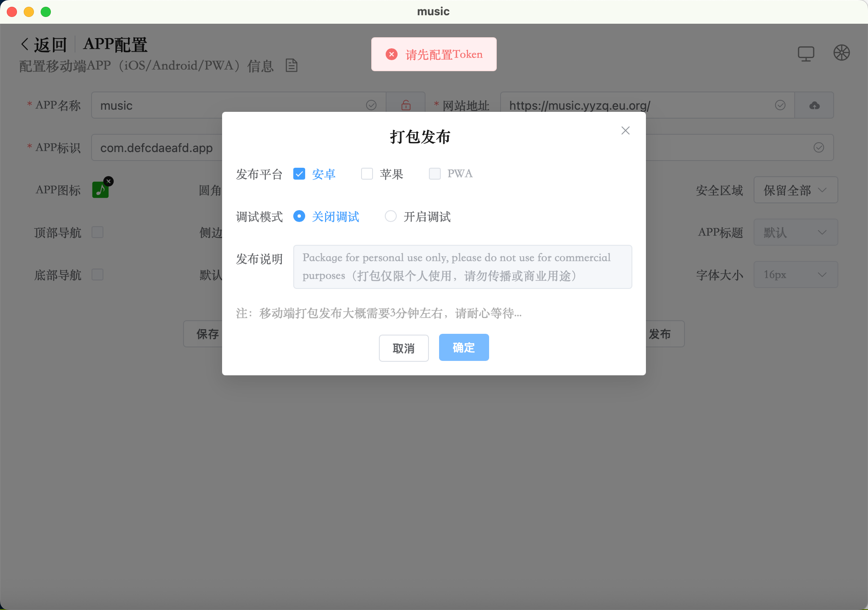Open the 安全区域 保留全部 dropdown
The width and height of the screenshot is (868, 610).
tap(795, 190)
